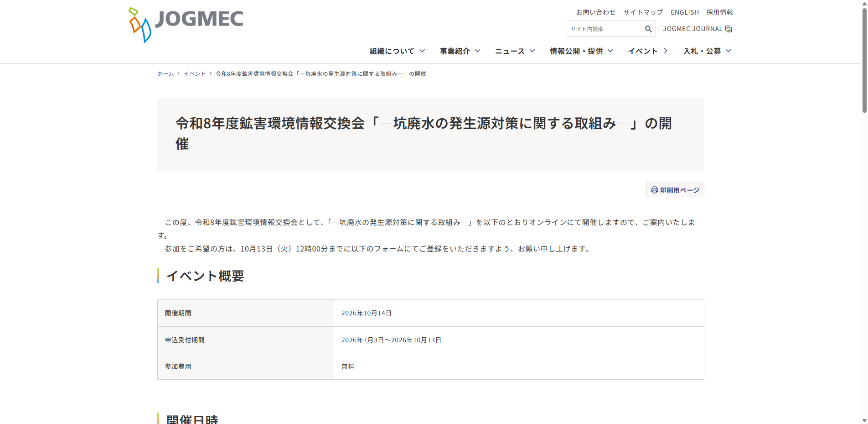
Task: Click the external-link icon beside JOGMEC JOURNAL
Action: click(728, 29)
